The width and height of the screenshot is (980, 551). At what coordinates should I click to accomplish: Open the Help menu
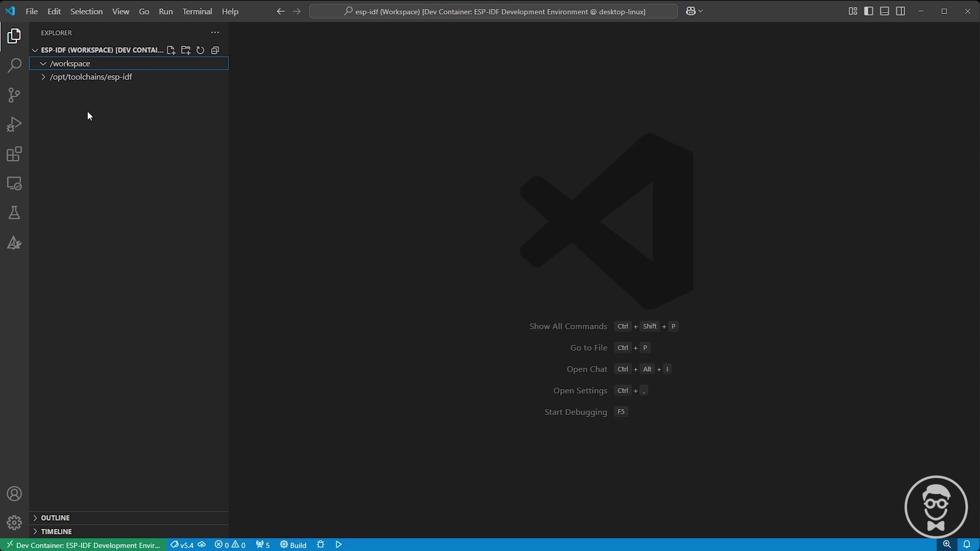click(x=230, y=11)
